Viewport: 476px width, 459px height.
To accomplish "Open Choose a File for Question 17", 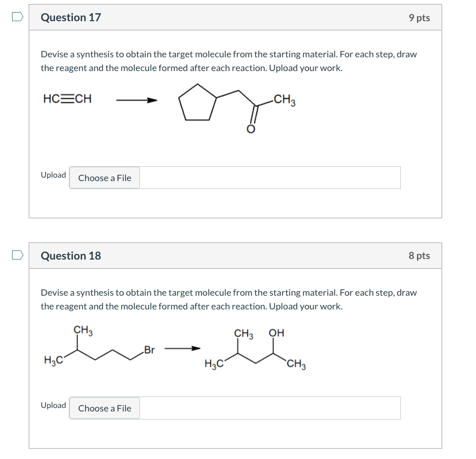I will (104, 178).
